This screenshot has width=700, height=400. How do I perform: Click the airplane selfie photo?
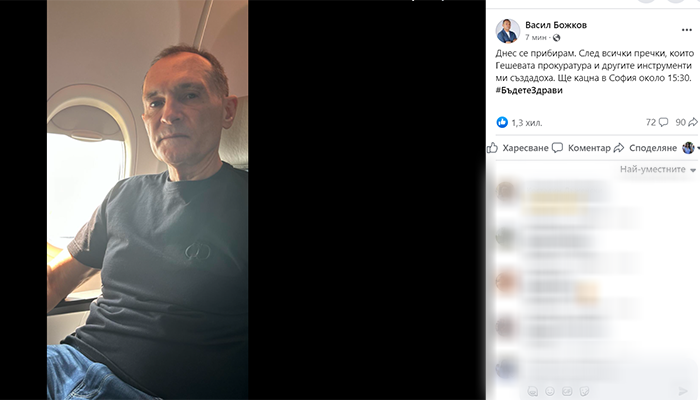coord(147,200)
